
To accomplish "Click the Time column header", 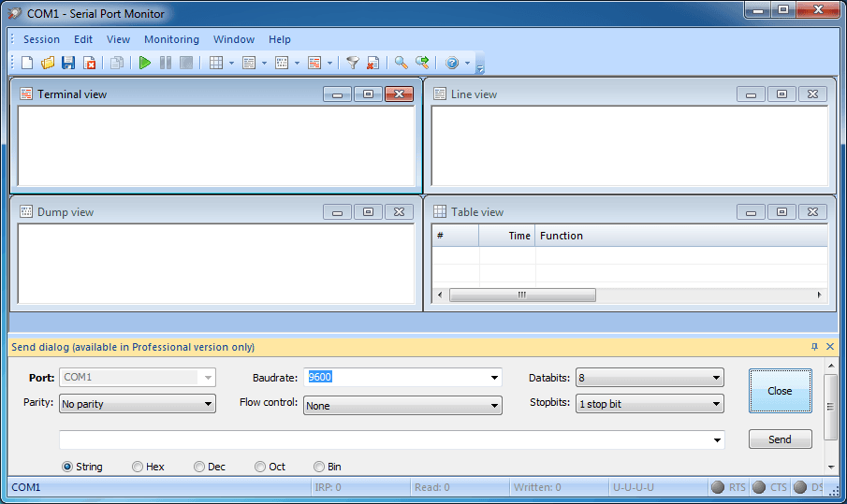I will coord(506,236).
